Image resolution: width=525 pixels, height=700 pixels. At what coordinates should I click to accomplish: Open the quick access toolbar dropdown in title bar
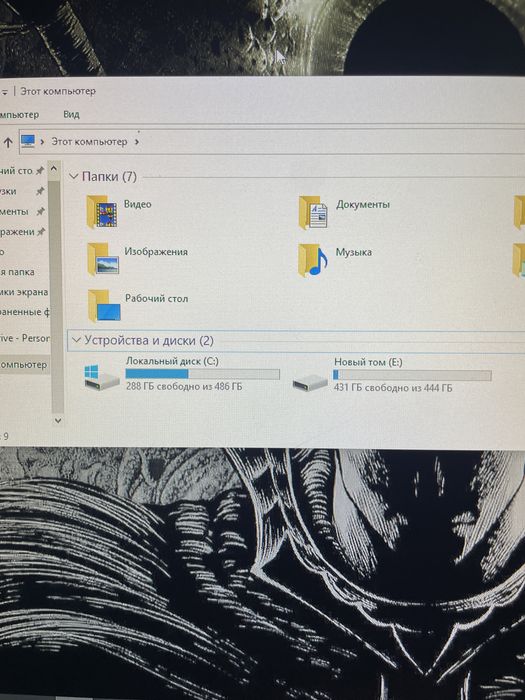[4, 92]
